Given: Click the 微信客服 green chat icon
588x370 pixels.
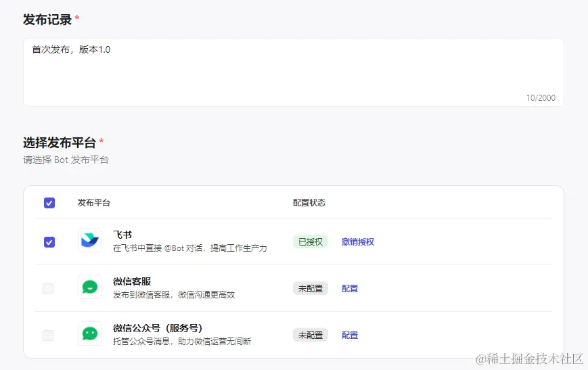Looking at the screenshot, I should point(90,287).
